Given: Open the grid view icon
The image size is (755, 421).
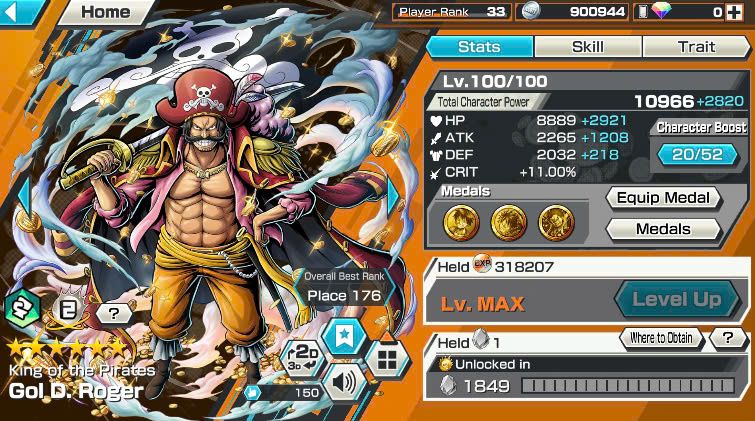Looking at the screenshot, I should pos(387,359).
